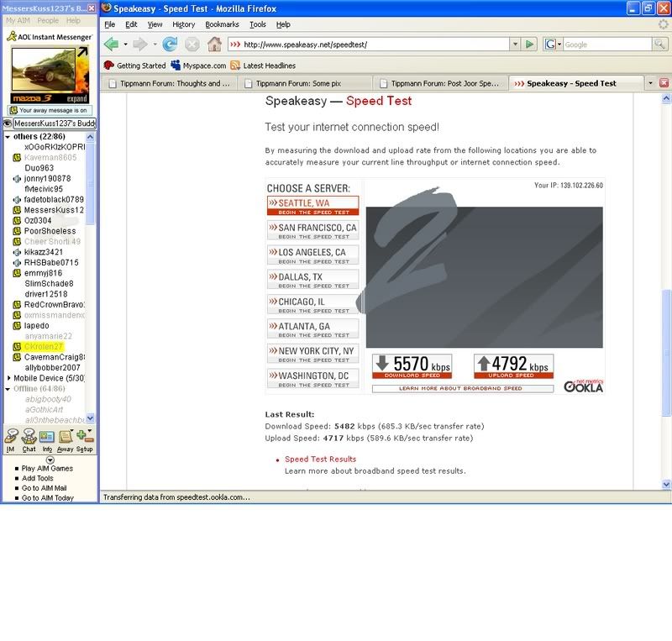
Task: Open the AIM IM icon
Action: pyautogui.click(x=11, y=438)
